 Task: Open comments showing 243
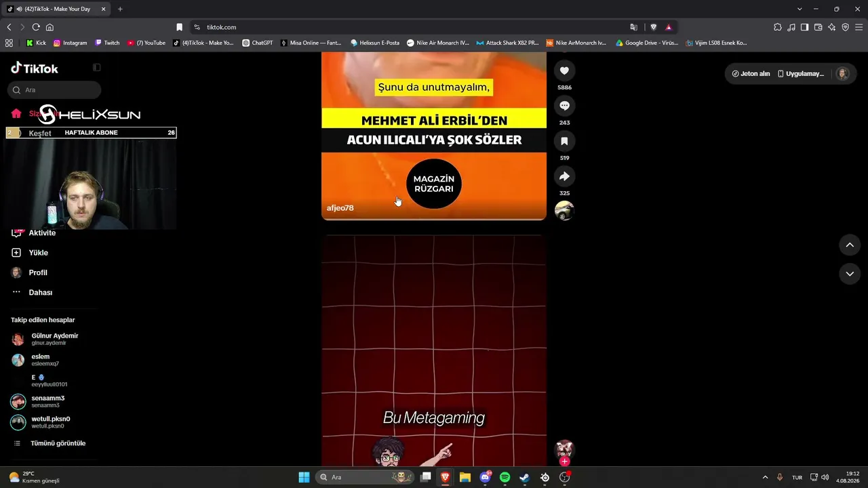click(564, 106)
